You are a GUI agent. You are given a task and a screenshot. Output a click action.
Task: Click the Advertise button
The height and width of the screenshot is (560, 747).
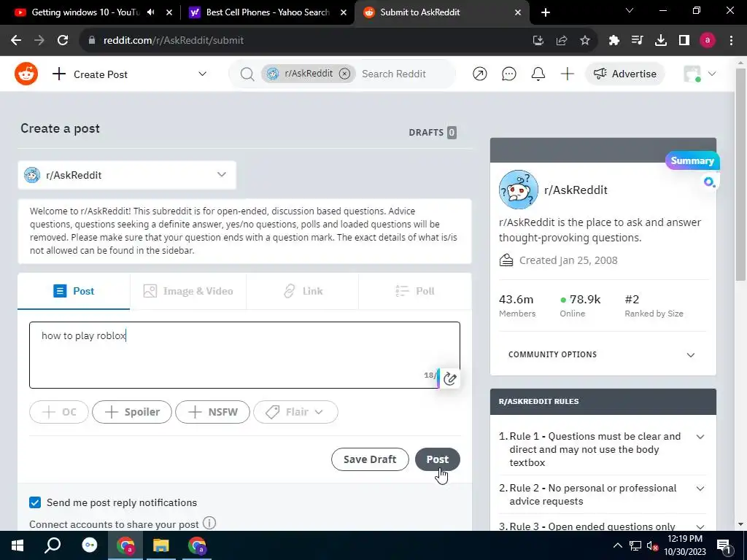click(624, 74)
